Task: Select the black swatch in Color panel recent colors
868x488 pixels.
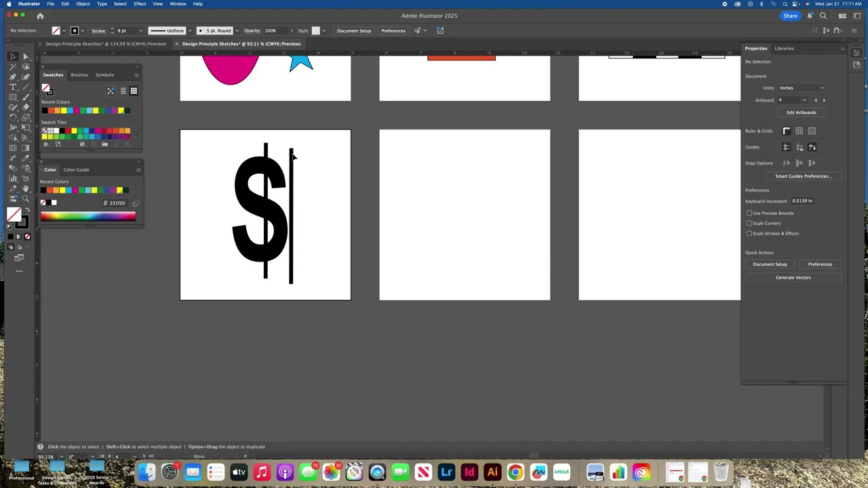Action: click(x=43, y=190)
